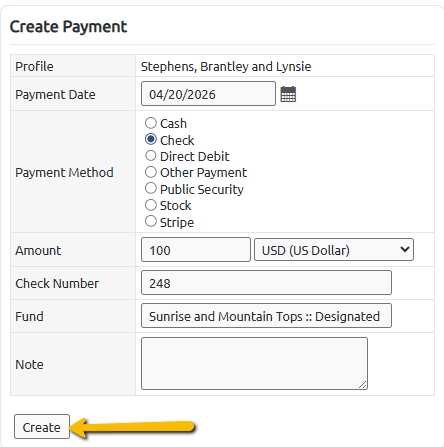Focus the Payment Date field 04/20/2026
Screen dimensions: 444x447
(x=208, y=94)
